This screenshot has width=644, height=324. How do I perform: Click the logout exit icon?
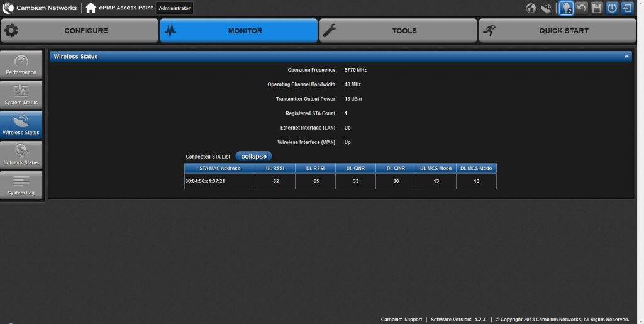click(x=627, y=8)
